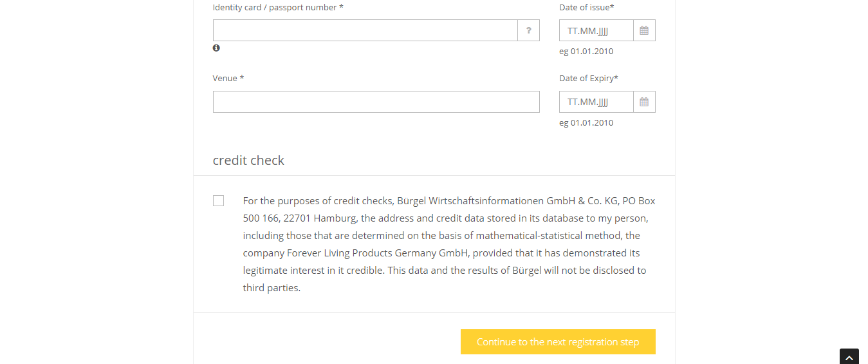Click the 'credit check' section heading
Image resolution: width=868 pixels, height=364 pixels.
(x=248, y=160)
